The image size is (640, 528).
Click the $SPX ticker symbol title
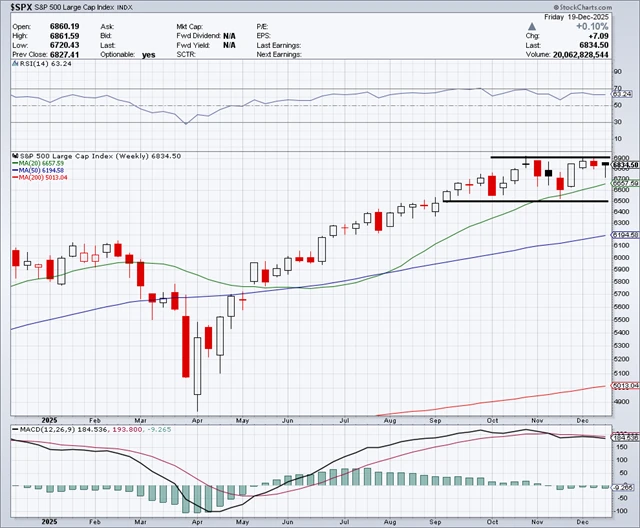coord(21,7)
